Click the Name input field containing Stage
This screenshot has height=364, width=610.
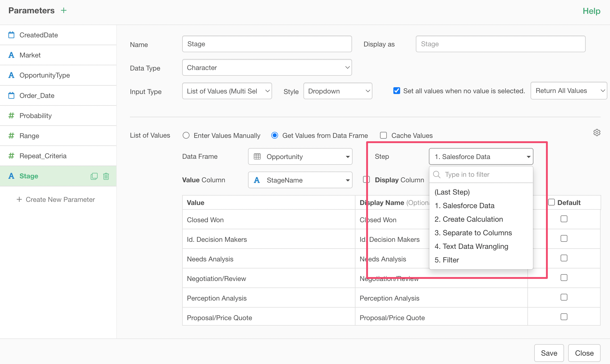(x=267, y=44)
